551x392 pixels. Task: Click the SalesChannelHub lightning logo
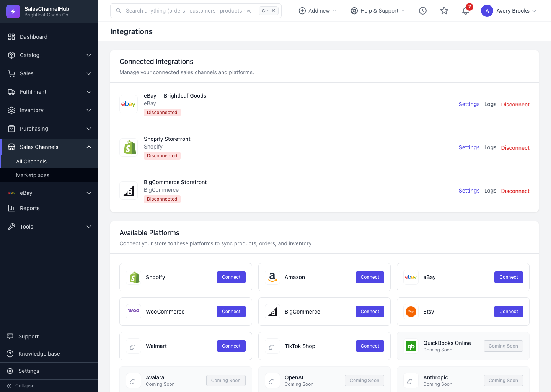tap(13, 11)
